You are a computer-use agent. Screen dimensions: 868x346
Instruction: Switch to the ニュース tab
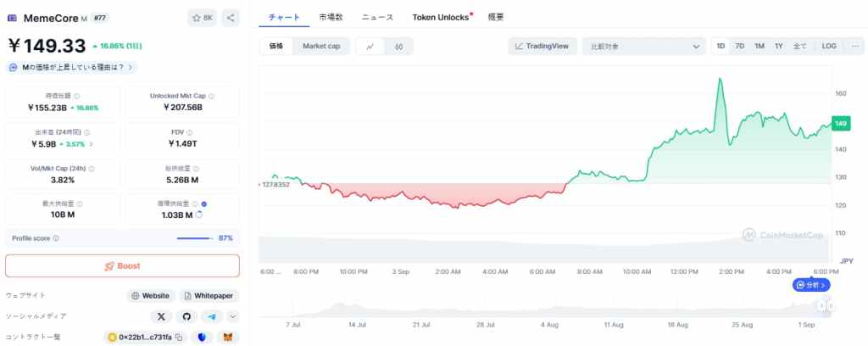pyautogui.click(x=377, y=17)
